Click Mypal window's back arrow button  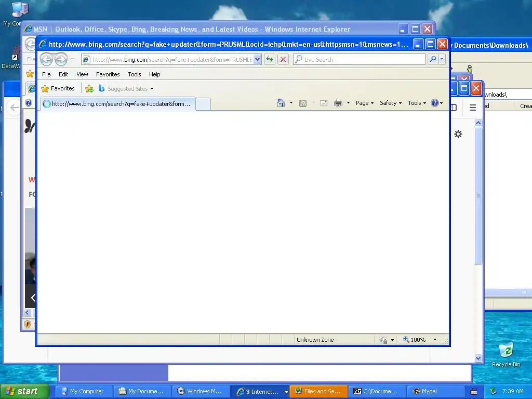point(14,108)
